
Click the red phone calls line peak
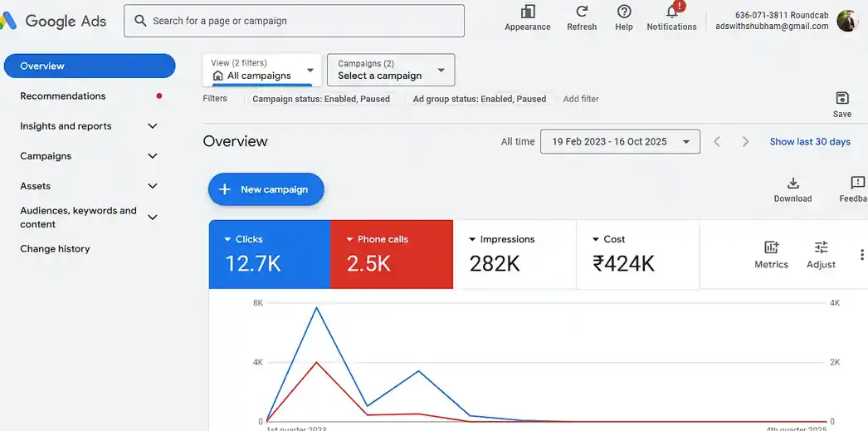tap(317, 362)
